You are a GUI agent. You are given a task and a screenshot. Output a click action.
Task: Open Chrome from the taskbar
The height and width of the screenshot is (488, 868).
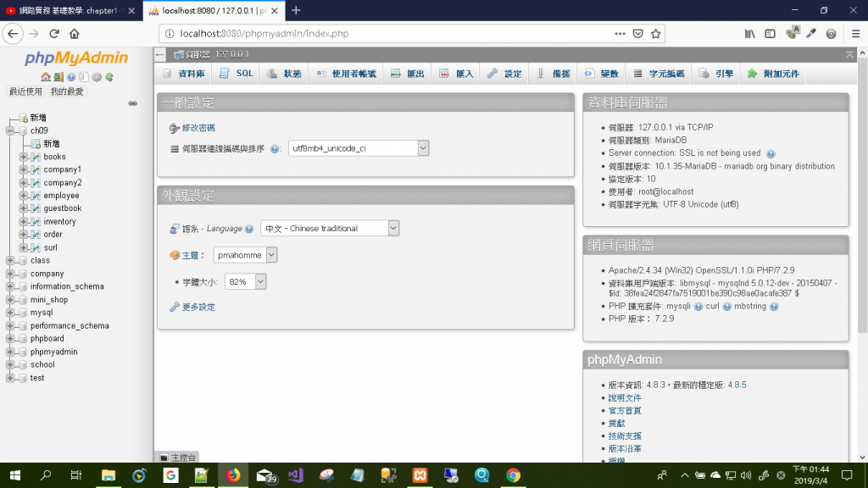[x=513, y=475]
